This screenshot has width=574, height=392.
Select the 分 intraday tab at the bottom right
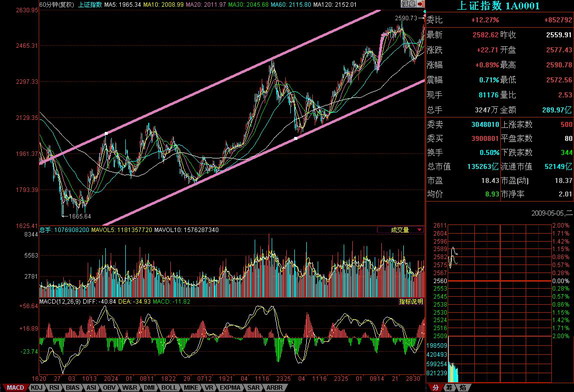(435, 388)
